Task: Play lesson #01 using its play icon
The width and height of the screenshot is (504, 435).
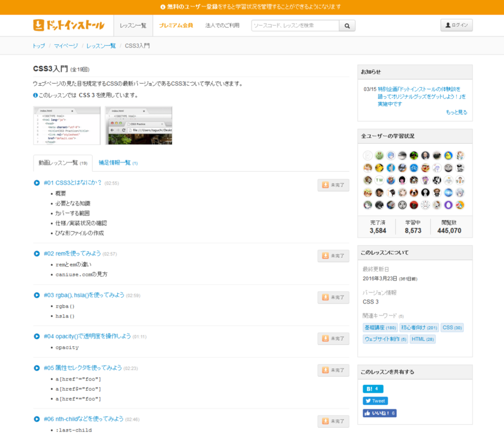Action: [37, 183]
